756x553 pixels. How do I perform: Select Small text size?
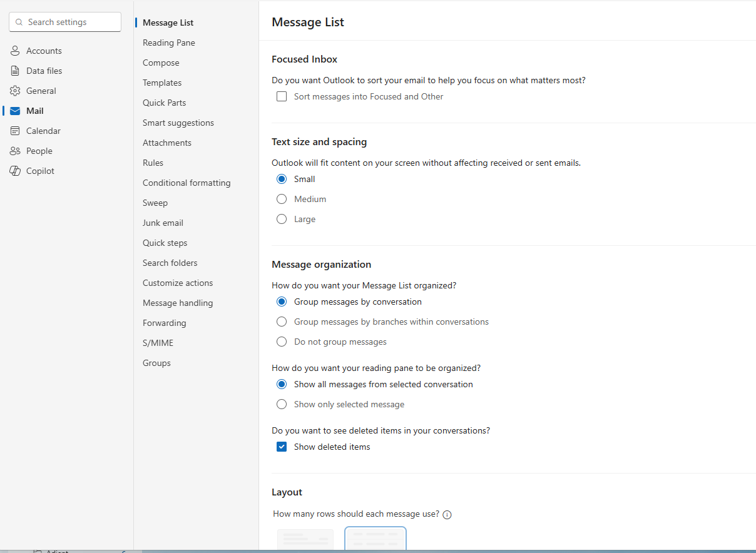click(282, 179)
